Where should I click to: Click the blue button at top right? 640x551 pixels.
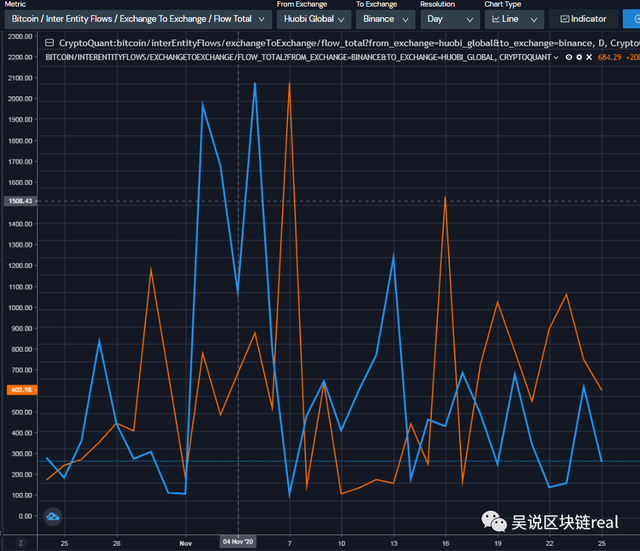(x=630, y=19)
